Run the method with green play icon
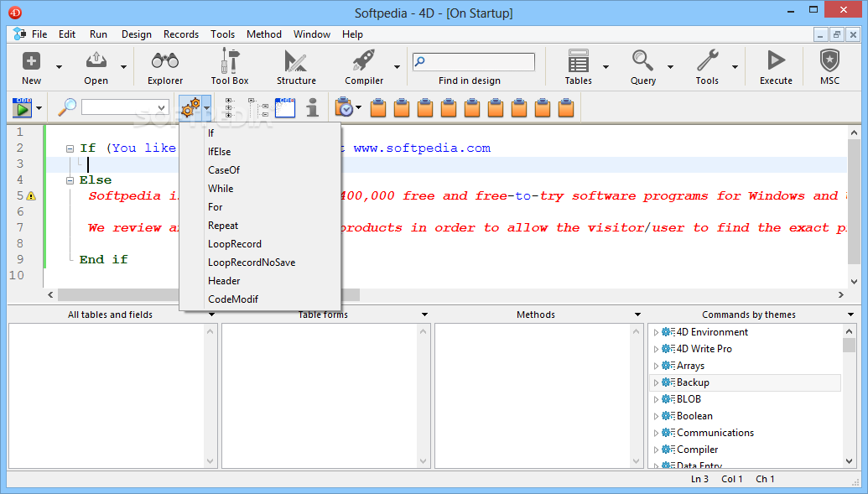Viewport: 868px width, 494px height. 22,107
